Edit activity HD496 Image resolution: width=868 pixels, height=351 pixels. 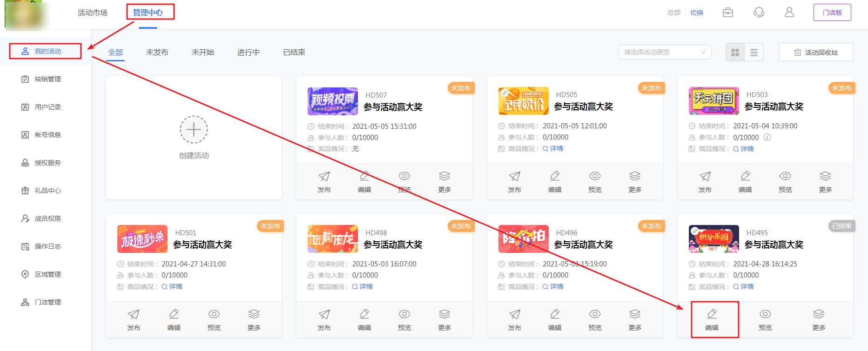pos(555,320)
